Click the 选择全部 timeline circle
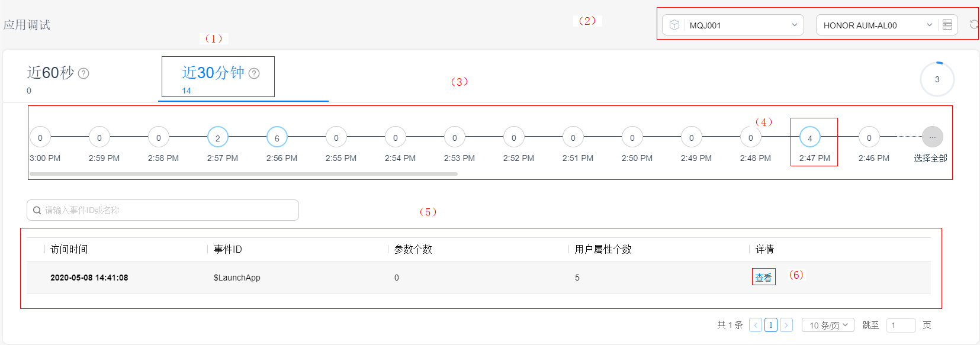 point(932,137)
